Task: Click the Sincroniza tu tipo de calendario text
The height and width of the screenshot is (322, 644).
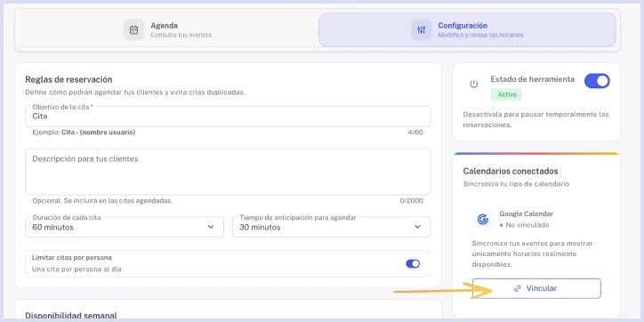Action: point(516,184)
